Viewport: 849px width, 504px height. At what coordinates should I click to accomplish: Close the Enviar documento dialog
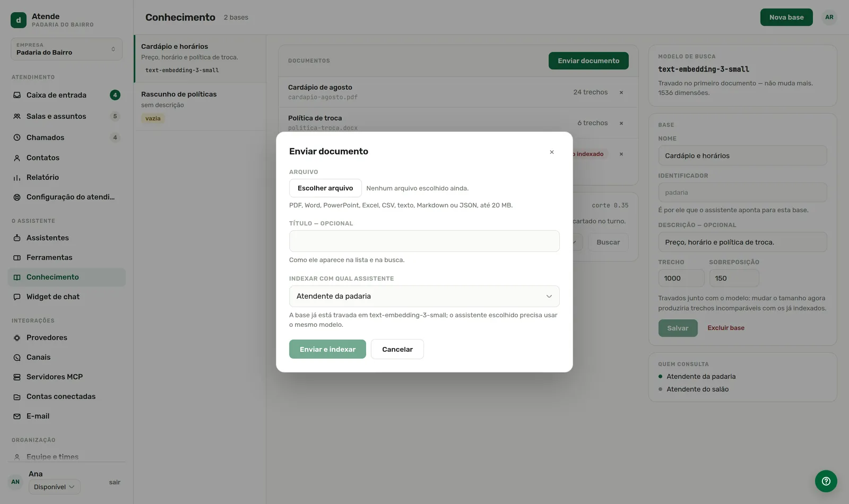click(x=552, y=152)
